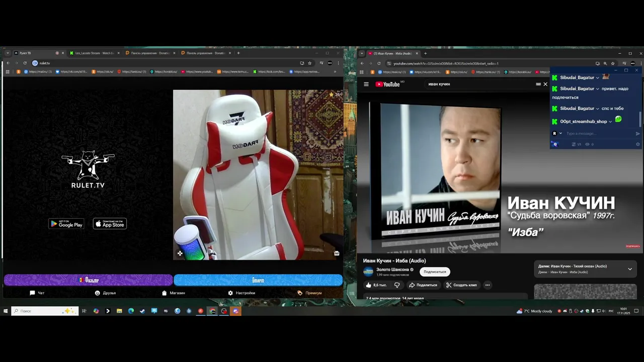Screen dimensions: 644x362
Task: Click the purple Filter button
Action: [88, 280]
